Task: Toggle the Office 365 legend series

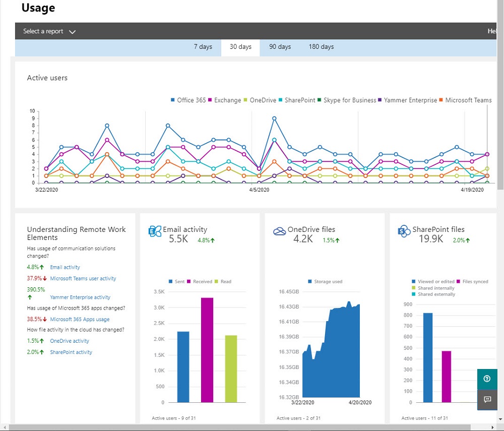Action: [188, 100]
